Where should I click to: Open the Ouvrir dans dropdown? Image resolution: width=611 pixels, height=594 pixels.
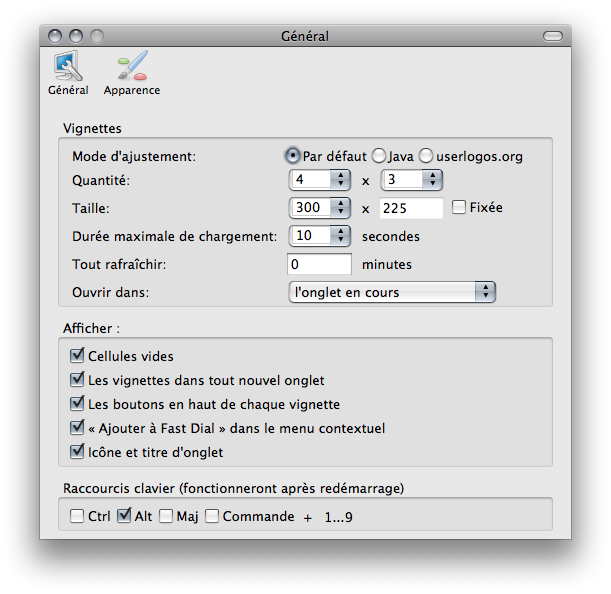(392, 292)
